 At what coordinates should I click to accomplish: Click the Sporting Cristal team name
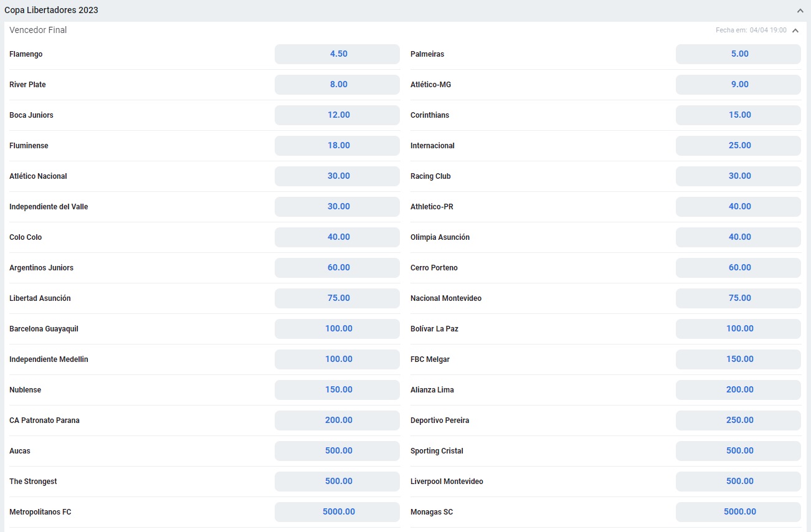tap(437, 451)
